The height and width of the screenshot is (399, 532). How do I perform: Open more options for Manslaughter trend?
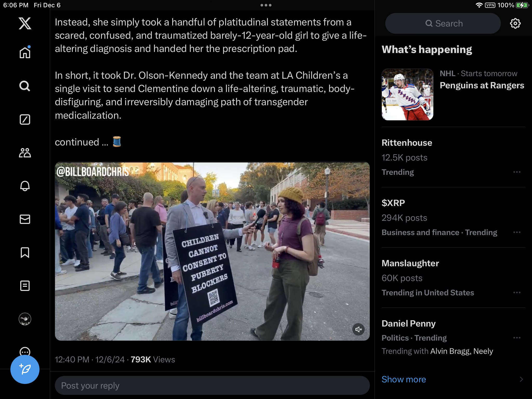pos(517,292)
